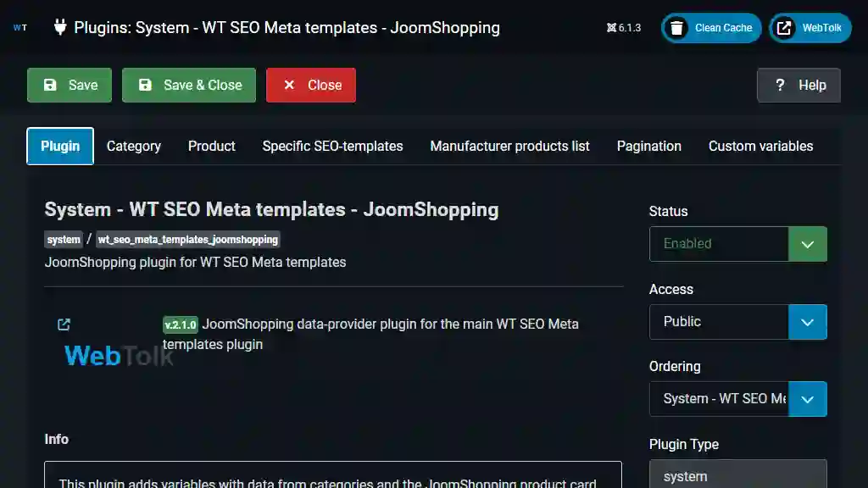Open the Manufacturer products list tab
Screen dimensions: 868x488
tap(509, 146)
